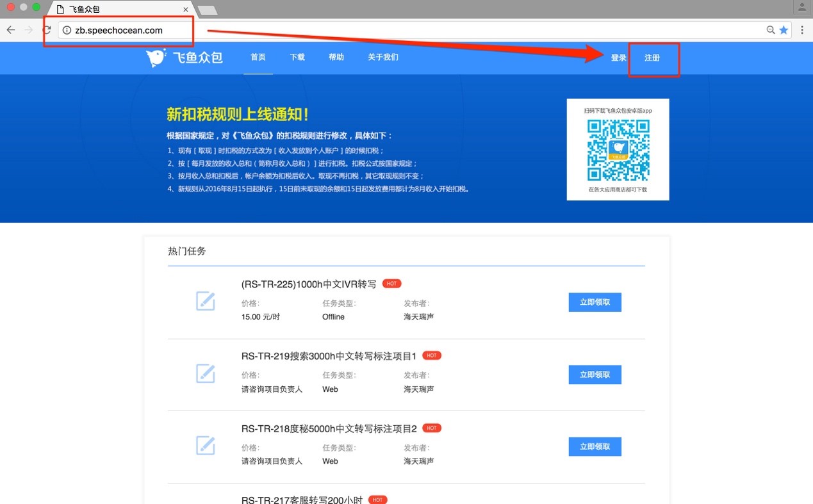The height and width of the screenshot is (504, 813).
Task: Click Web task type in RS-TR-218 row
Action: (330, 461)
